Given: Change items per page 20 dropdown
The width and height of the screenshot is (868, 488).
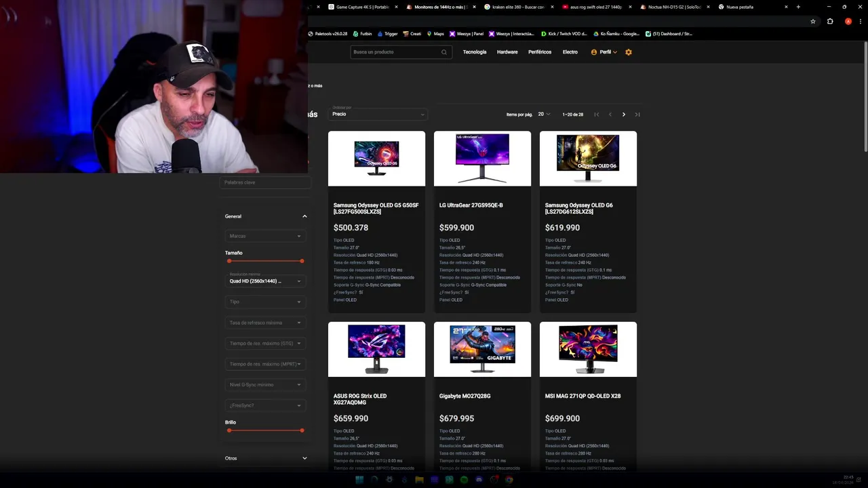Looking at the screenshot, I should (x=544, y=115).
